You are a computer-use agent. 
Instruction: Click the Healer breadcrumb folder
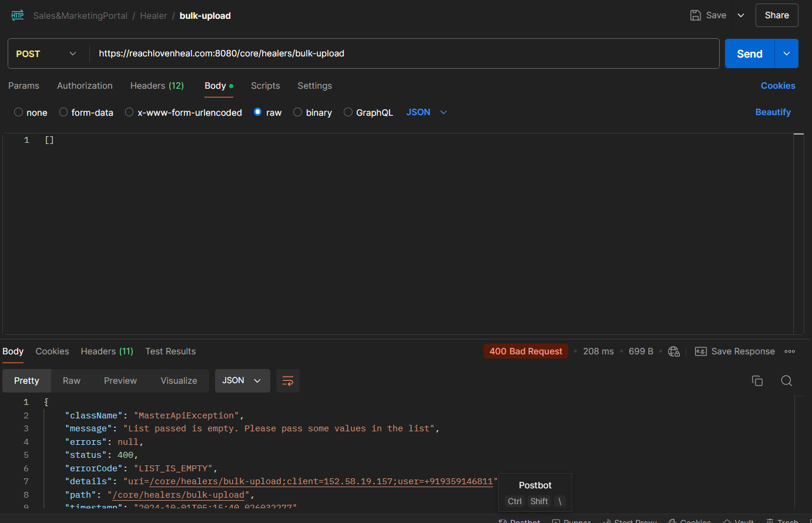coord(153,16)
